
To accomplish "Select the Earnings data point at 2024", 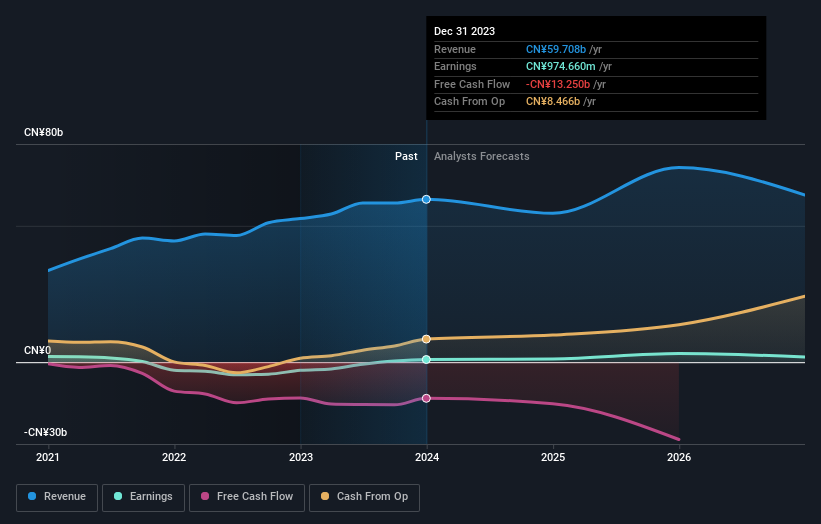I will point(426,360).
